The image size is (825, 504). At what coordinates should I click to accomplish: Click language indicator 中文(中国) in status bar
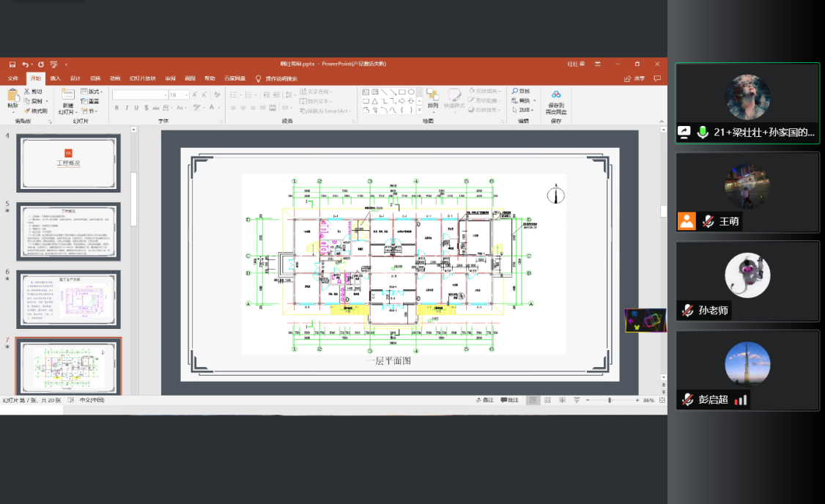[92, 401]
